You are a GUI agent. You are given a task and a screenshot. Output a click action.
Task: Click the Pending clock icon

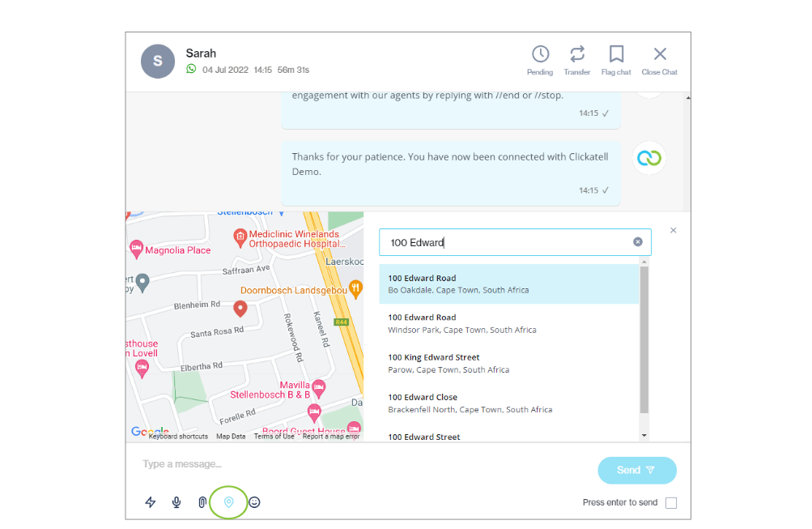(540, 54)
